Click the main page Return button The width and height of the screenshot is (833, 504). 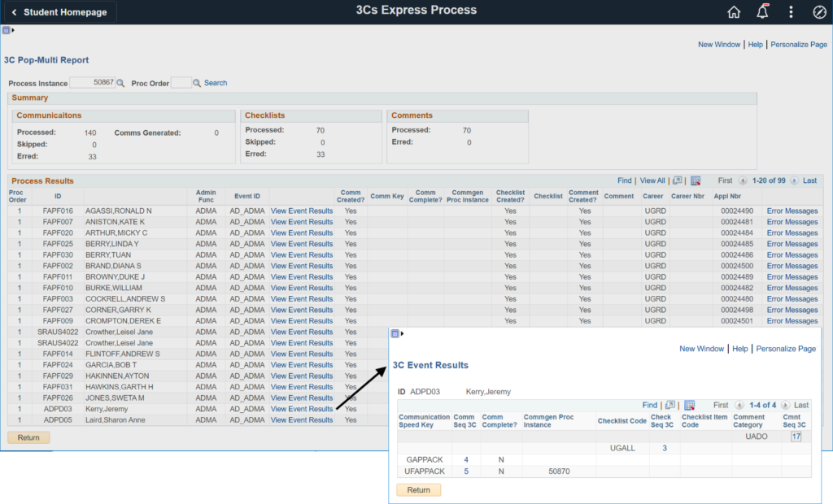point(28,437)
